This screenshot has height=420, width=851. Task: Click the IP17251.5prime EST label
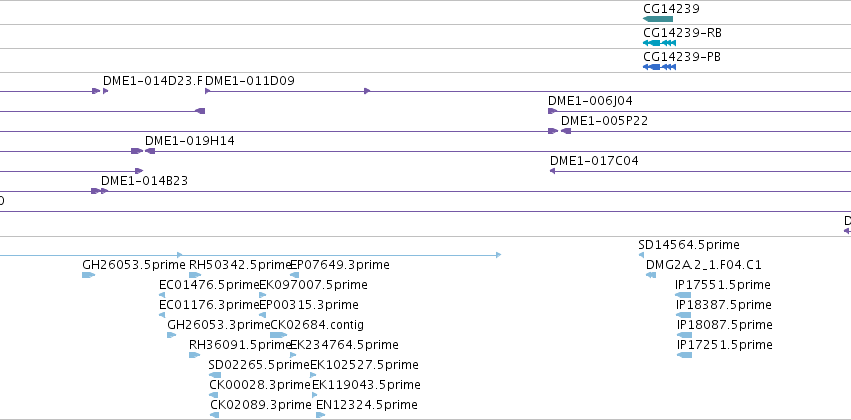click(725, 345)
